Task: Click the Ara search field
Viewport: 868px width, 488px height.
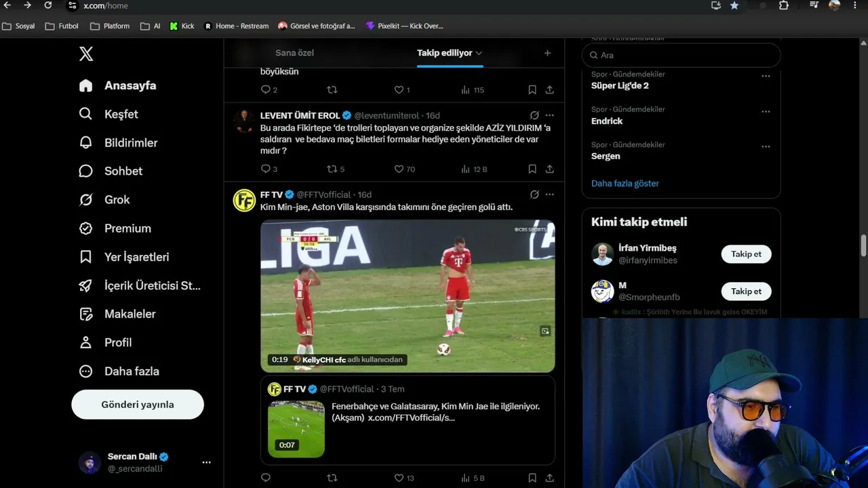Action: pos(682,55)
